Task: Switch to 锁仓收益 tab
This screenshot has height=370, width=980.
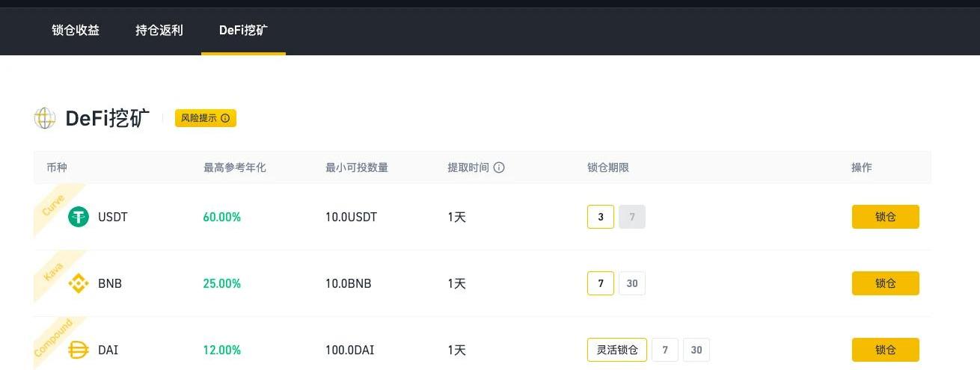Action: pyautogui.click(x=76, y=31)
